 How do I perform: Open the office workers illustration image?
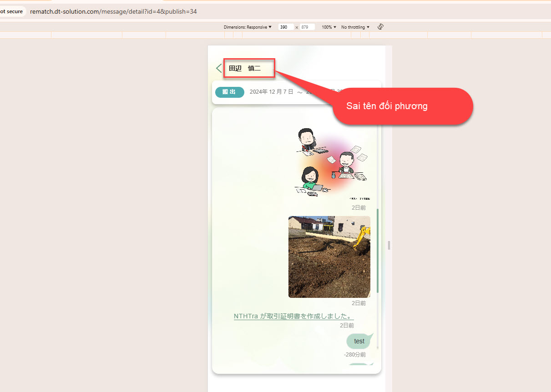pyautogui.click(x=333, y=164)
